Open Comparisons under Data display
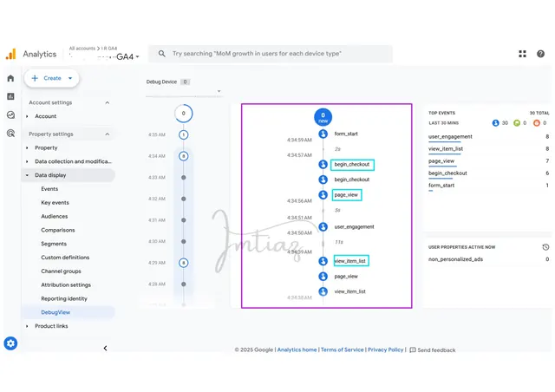Image resolution: width=555 pixels, height=392 pixels. [58, 230]
